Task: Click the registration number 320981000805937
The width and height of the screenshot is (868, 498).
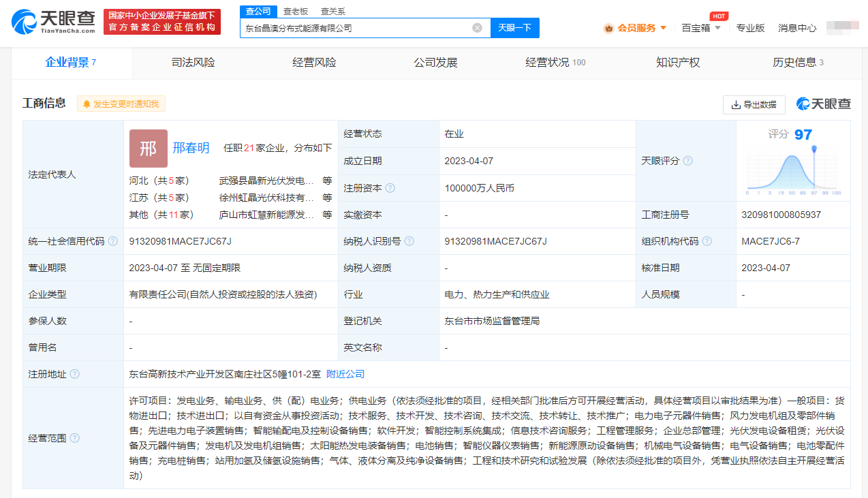Action: pyautogui.click(x=781, y=215)
